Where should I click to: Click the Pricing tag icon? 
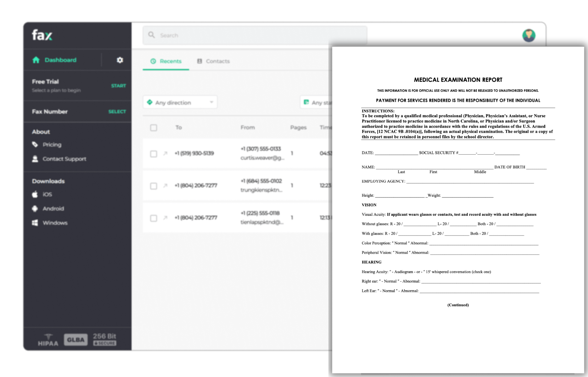point(35,144)
